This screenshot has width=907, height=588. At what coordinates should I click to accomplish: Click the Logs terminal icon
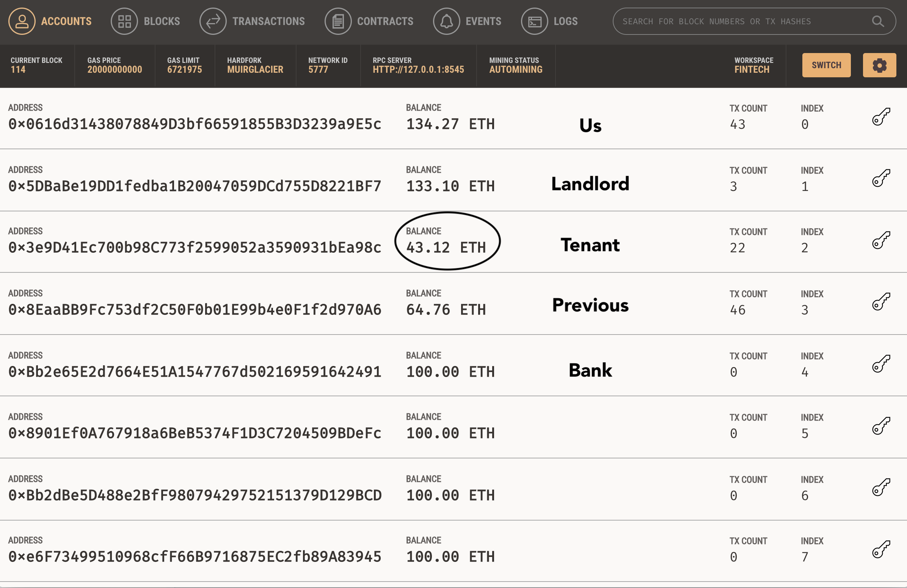coord(535,21)
